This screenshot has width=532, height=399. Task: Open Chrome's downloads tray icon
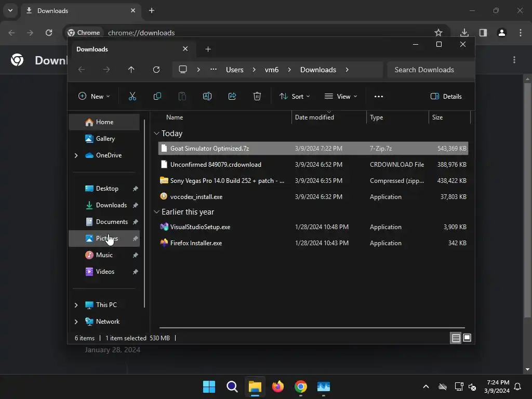point(464,33)
